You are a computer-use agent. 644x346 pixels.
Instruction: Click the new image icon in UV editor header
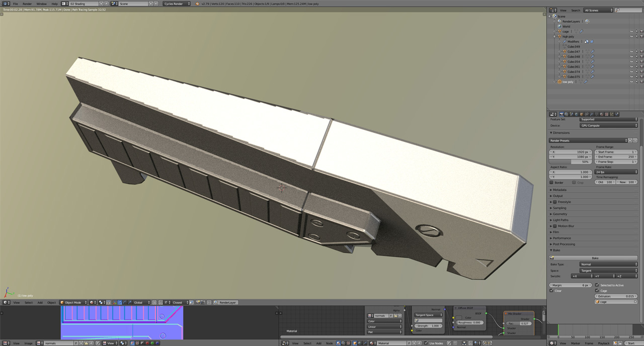(x=80, y=343)
